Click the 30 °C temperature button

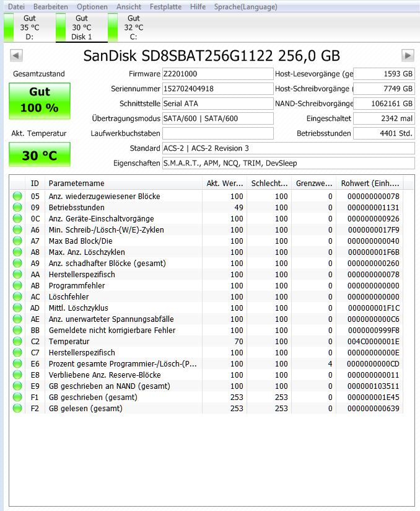coord(40,155)
